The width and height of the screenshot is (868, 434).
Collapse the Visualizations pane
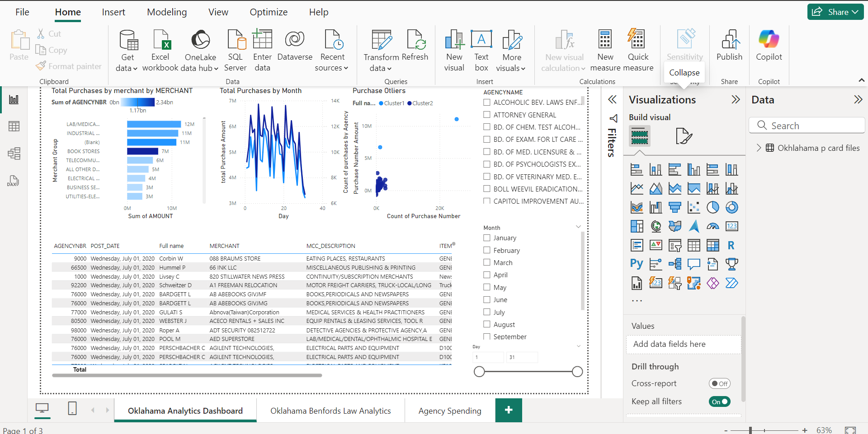pyautogui.click(x=736, y=99)
